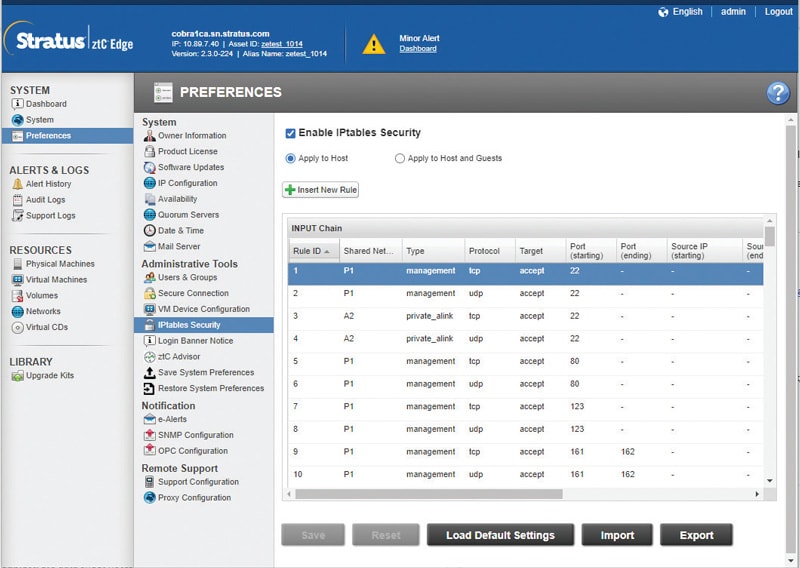
Task: Click the Target column header
Action: pos(540,251)
